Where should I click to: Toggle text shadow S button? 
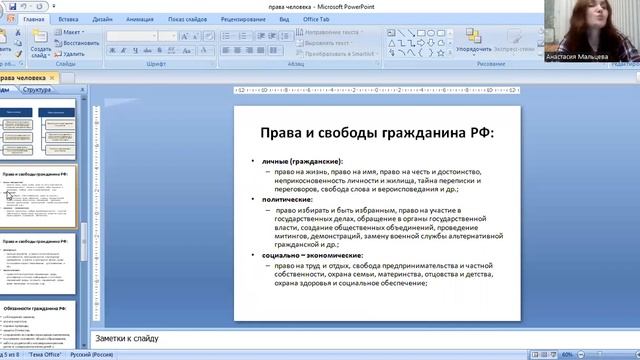click(160, 50)
